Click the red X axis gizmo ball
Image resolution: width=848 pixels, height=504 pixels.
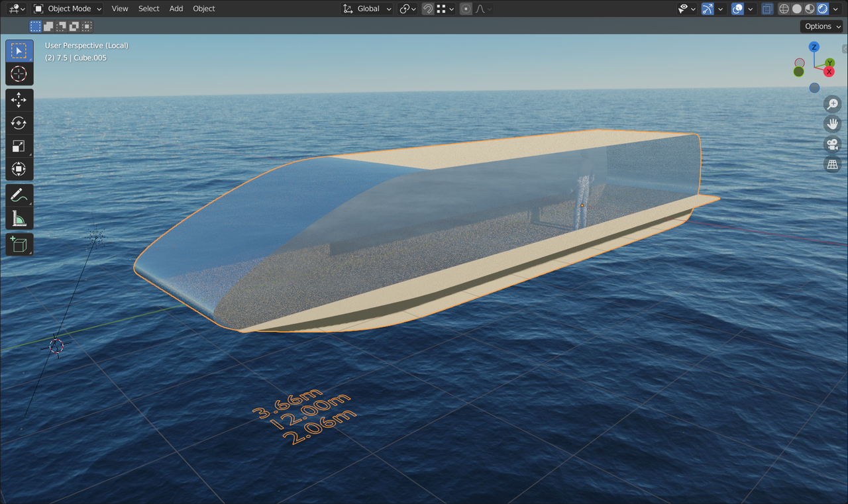pos(829,72)
